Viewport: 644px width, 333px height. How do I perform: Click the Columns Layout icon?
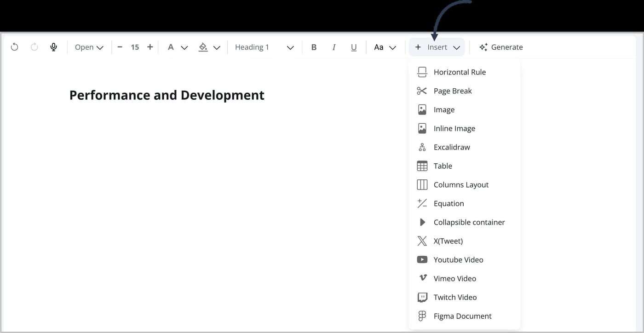(x=422, y=185)
